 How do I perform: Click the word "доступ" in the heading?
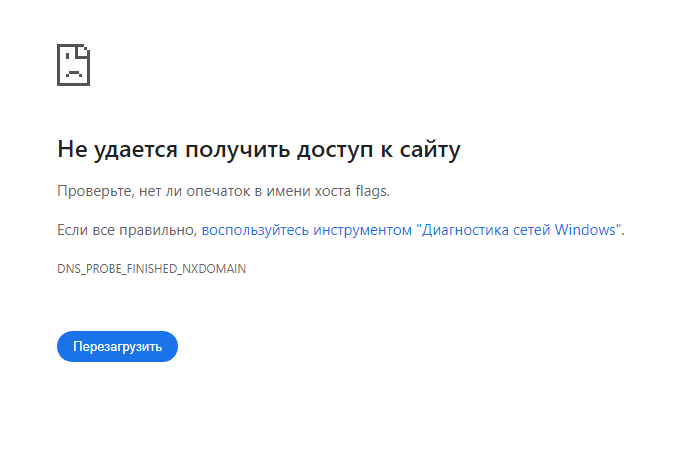(335, 150)
